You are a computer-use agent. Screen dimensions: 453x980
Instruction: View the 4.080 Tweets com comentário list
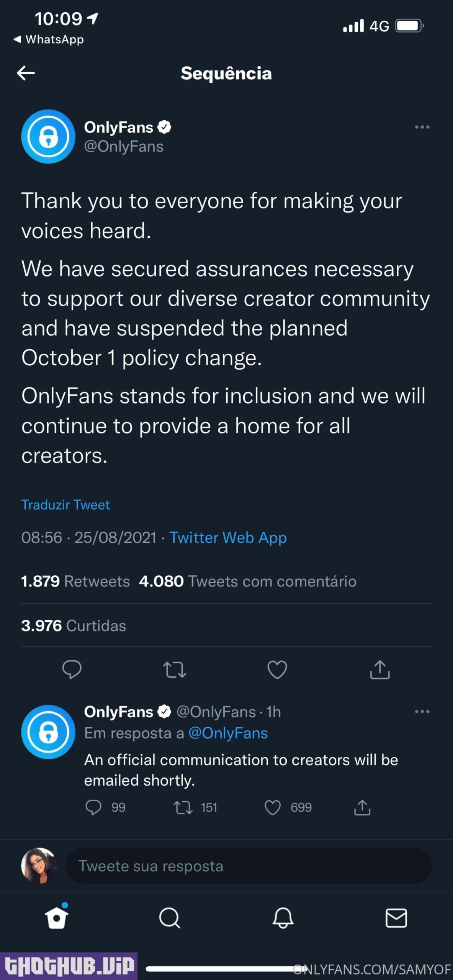tap(247, 581)
